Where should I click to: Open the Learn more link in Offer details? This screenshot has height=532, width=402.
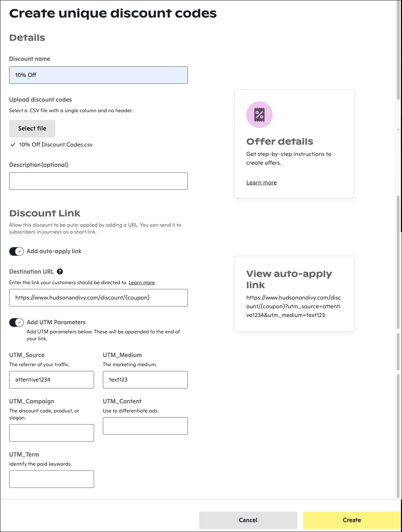tap(261, 182)
